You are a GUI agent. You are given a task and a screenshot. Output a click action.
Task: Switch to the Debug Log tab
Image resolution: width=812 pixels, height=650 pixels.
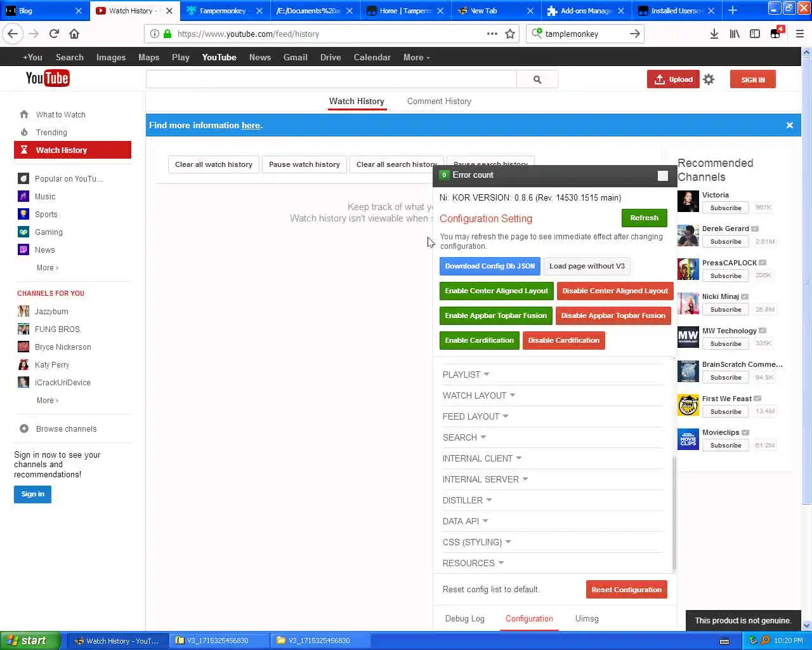tap(464, 618)
